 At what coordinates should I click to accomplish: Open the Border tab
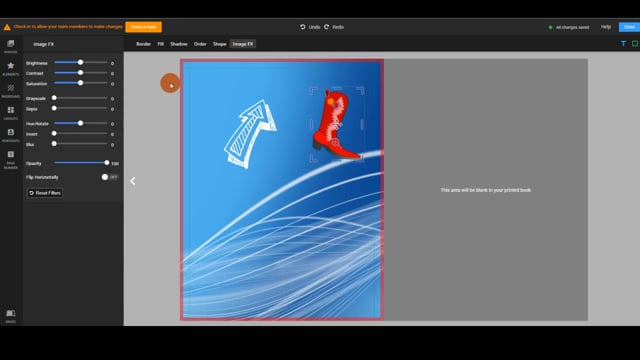pos(143,44)
